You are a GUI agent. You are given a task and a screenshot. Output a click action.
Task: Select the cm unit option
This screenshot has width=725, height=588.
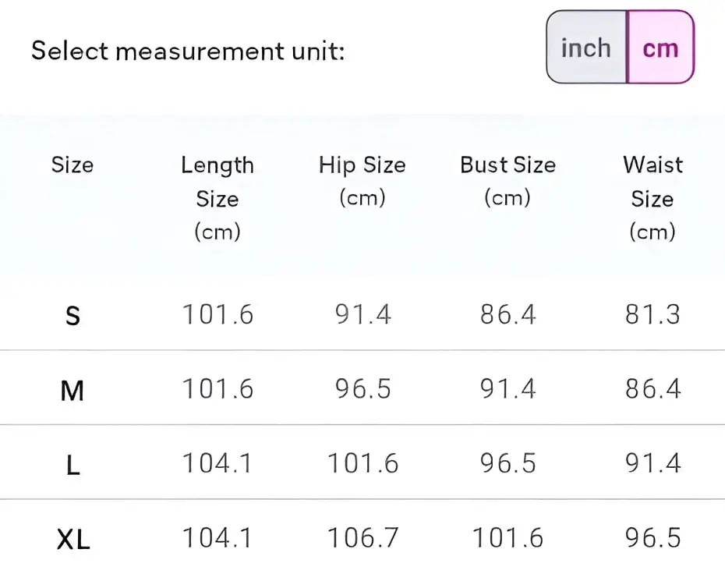661,48
